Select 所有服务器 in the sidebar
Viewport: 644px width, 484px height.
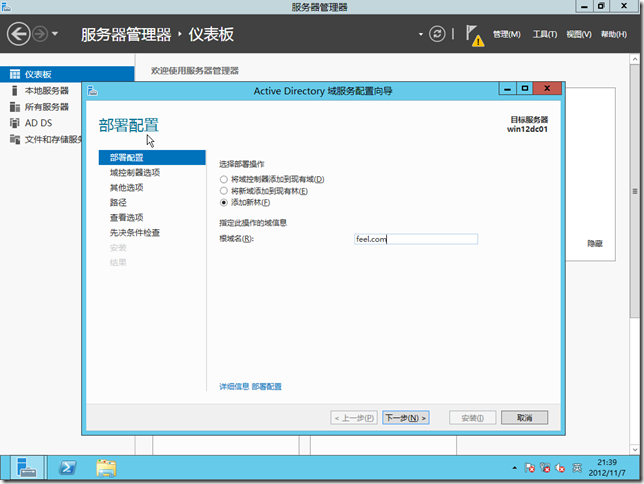46,107
